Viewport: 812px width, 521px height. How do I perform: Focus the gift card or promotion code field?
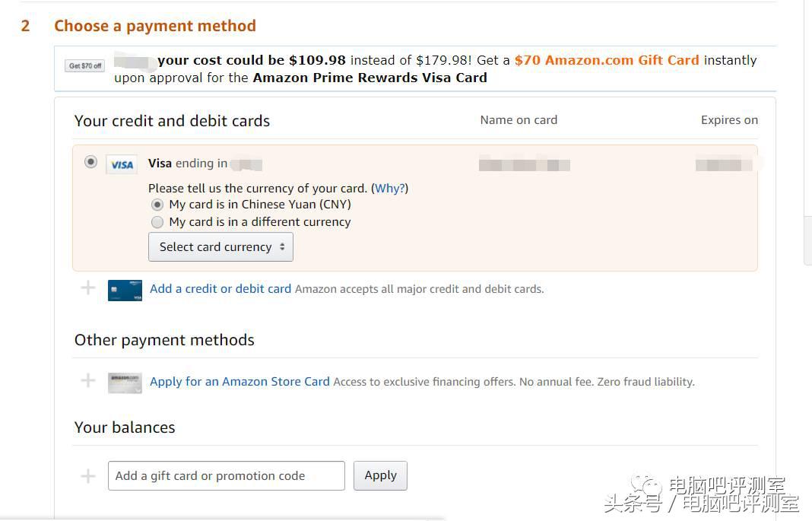pos(226,476)
